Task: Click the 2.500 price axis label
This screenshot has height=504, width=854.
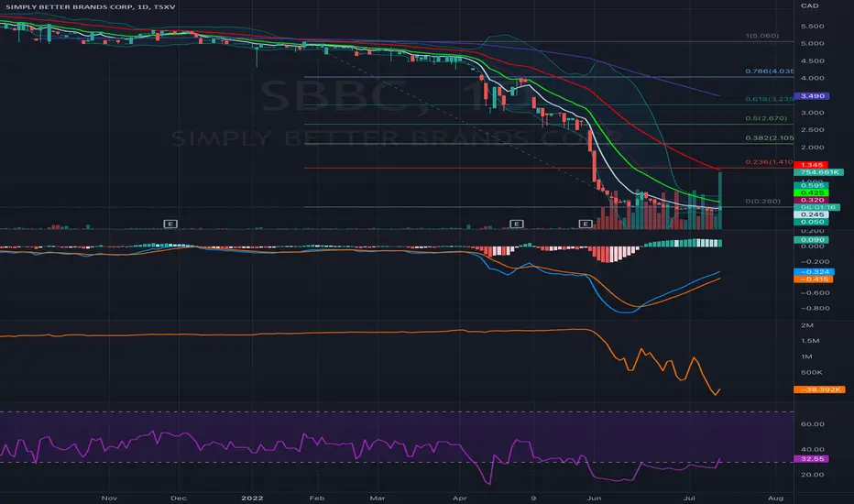Action: 812,130
